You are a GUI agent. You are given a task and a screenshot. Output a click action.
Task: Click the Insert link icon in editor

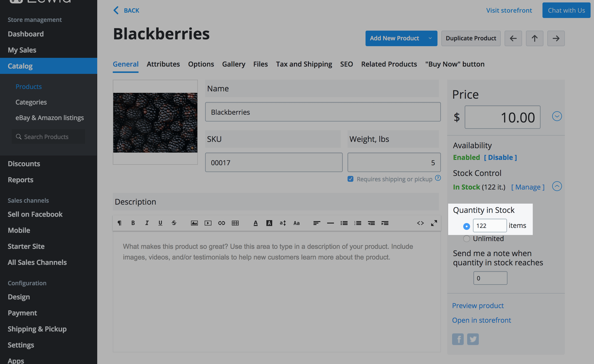221,223
